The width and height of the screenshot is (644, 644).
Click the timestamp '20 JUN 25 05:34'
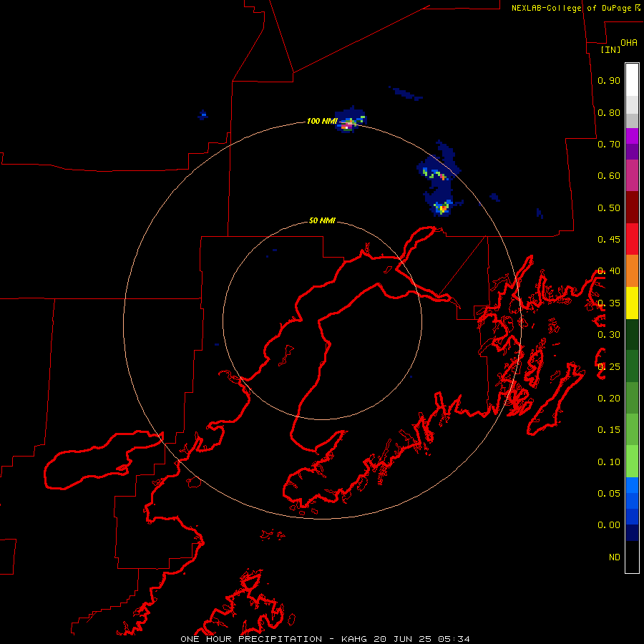coord(421,639)
